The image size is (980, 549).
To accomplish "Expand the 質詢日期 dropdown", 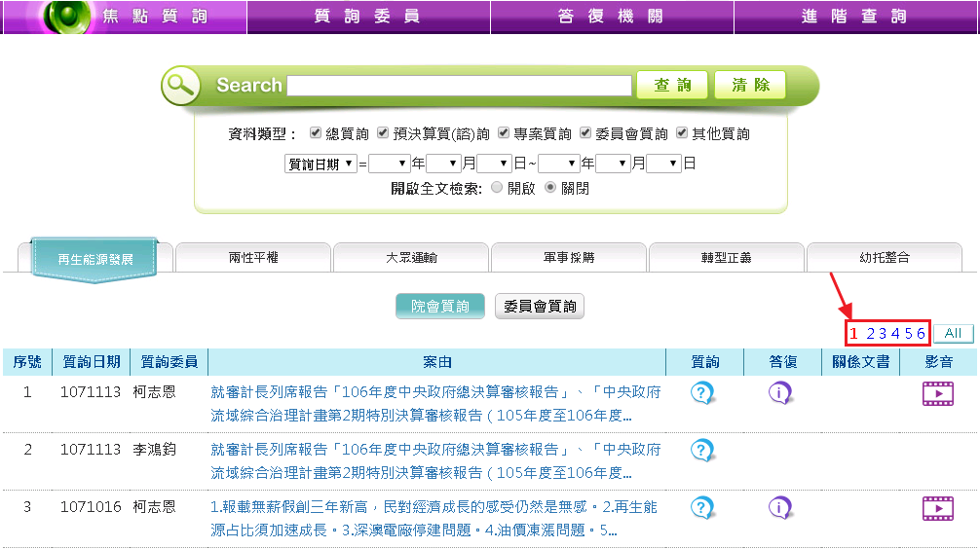I will point(320,164).
